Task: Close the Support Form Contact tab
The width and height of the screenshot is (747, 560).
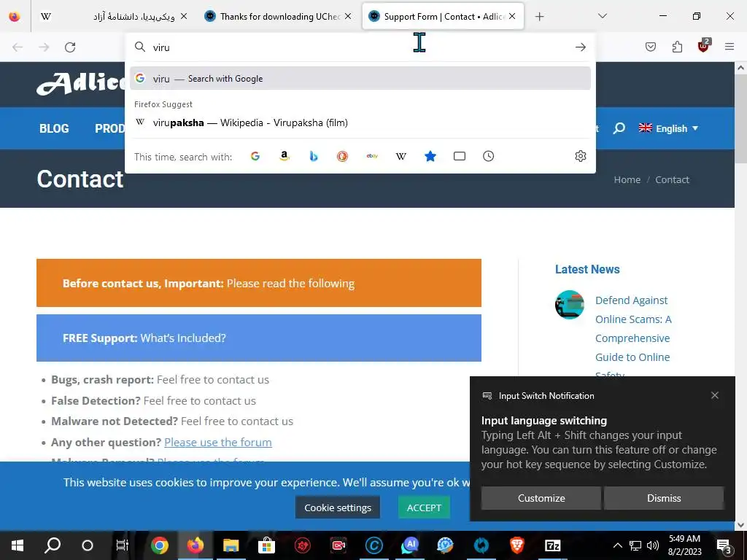Action: coord(512,16)
